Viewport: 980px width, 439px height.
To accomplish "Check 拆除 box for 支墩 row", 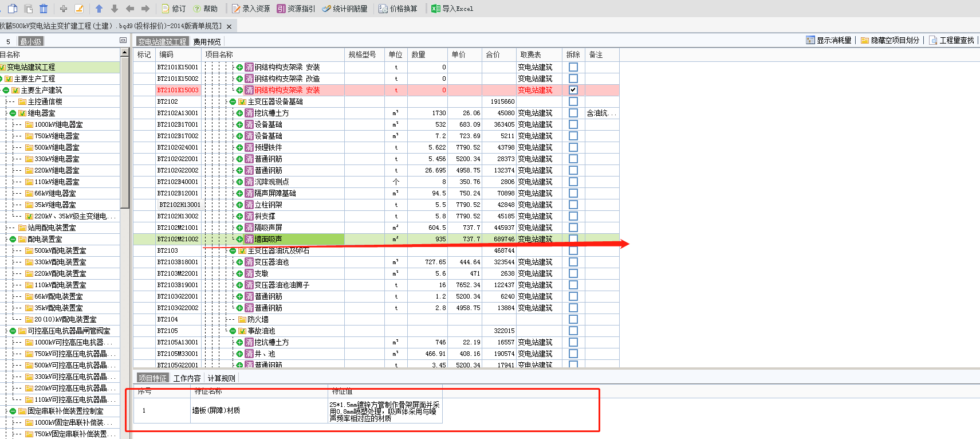I will (x=573, y=273).
